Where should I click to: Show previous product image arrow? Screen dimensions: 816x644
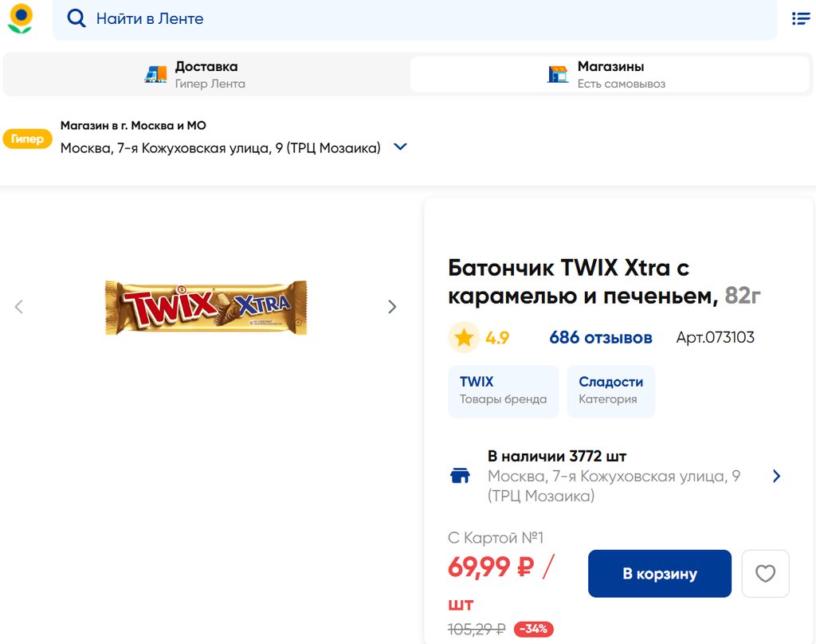(x=19, y=307)
